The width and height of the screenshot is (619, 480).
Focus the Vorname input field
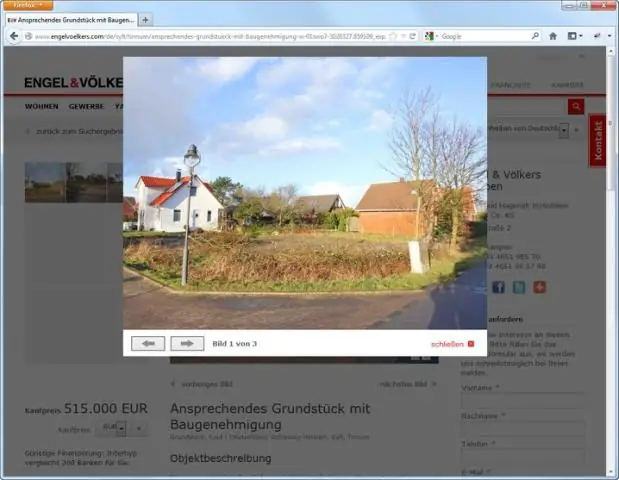pyautogui.click(x=523, y=401)
